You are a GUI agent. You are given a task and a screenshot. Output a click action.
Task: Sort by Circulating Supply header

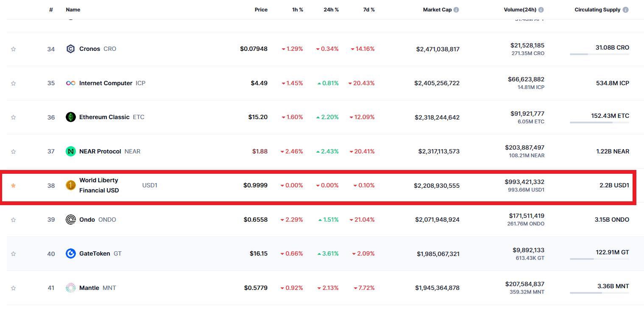click(x=597, y=9)
